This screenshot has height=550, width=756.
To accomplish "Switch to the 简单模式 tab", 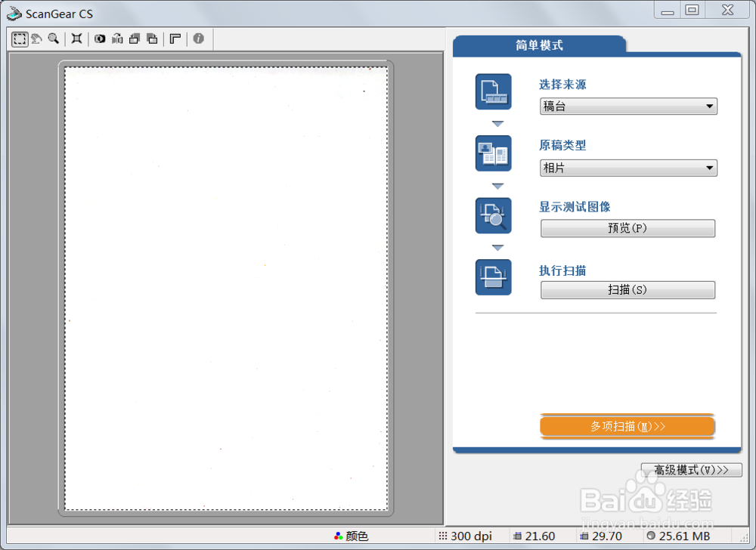I will pos(539,45).
